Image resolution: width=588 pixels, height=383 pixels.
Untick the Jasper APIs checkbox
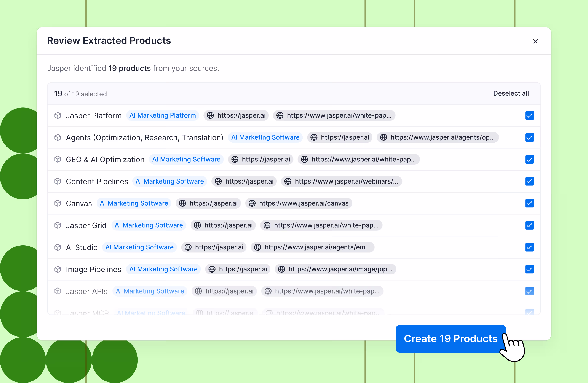click(529, 291)
